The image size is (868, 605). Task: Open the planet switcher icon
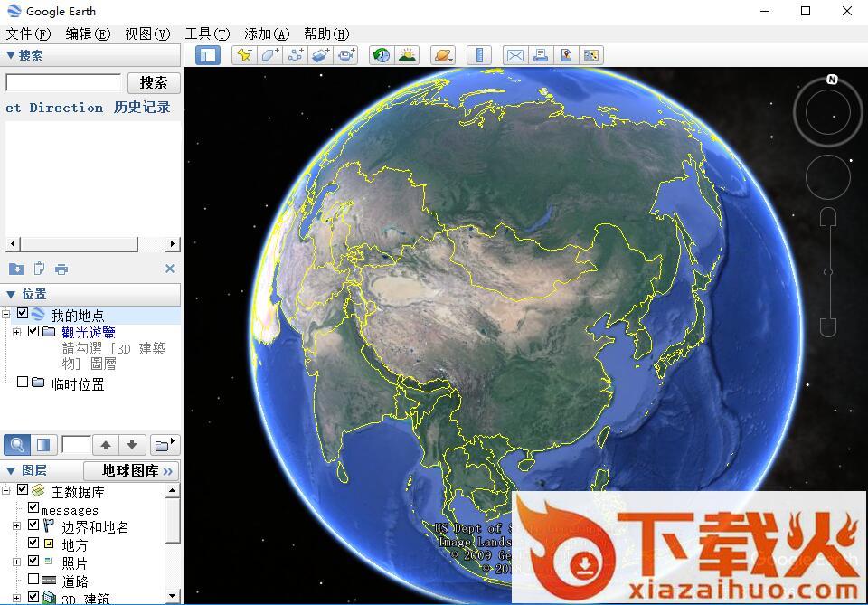[x=443, y=55]
